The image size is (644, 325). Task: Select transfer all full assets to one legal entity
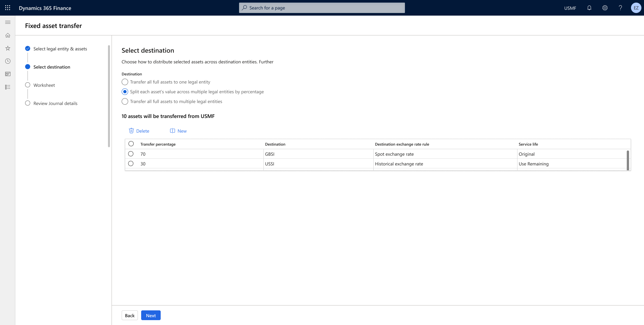(x=125, y=82)
